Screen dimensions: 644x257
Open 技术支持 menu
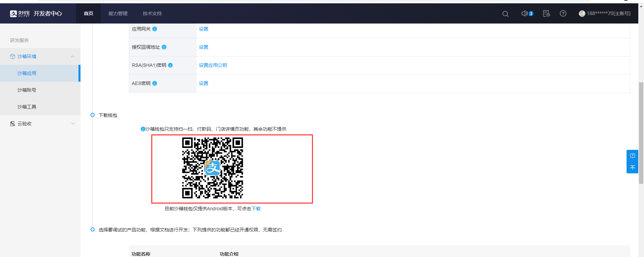152,13
